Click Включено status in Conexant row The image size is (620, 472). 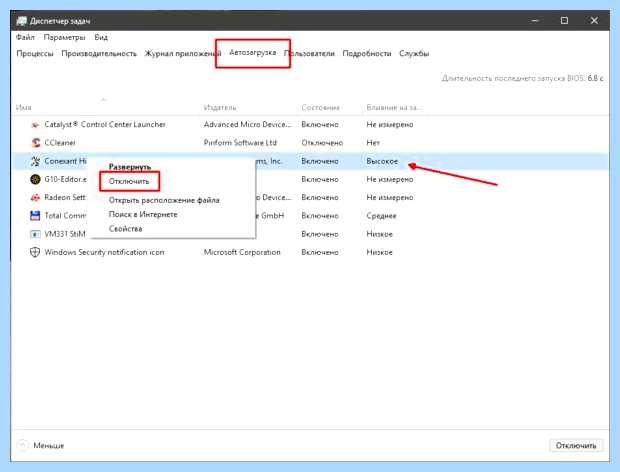click(319, 161)
